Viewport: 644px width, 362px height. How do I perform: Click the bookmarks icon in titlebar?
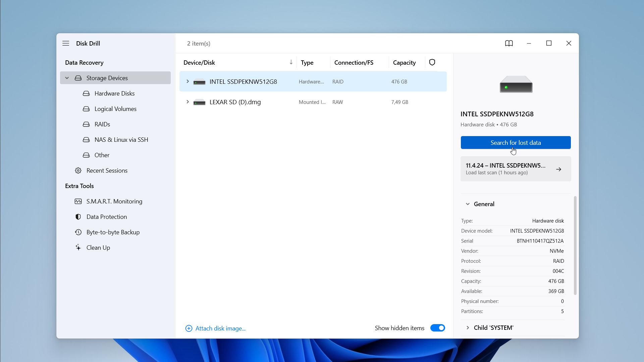(508, 43)
